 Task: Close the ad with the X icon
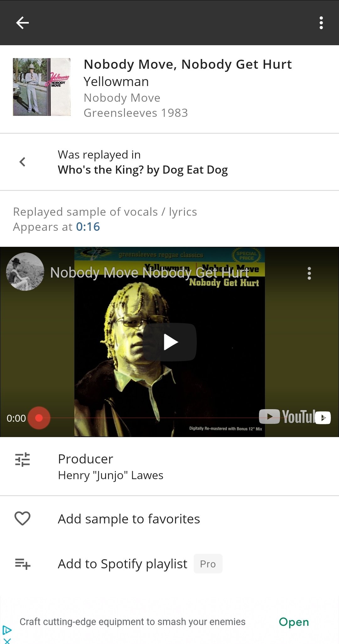(x=7, y=641)
